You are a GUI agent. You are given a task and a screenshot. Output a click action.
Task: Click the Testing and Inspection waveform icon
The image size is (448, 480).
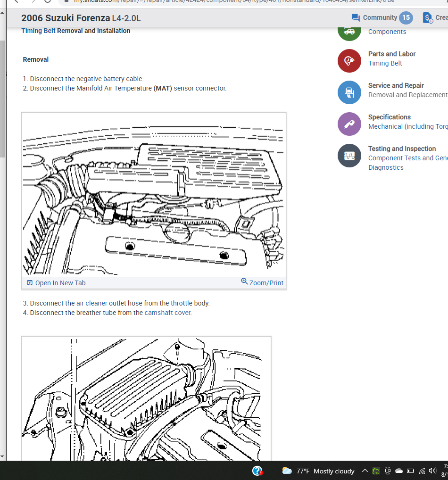349,156
